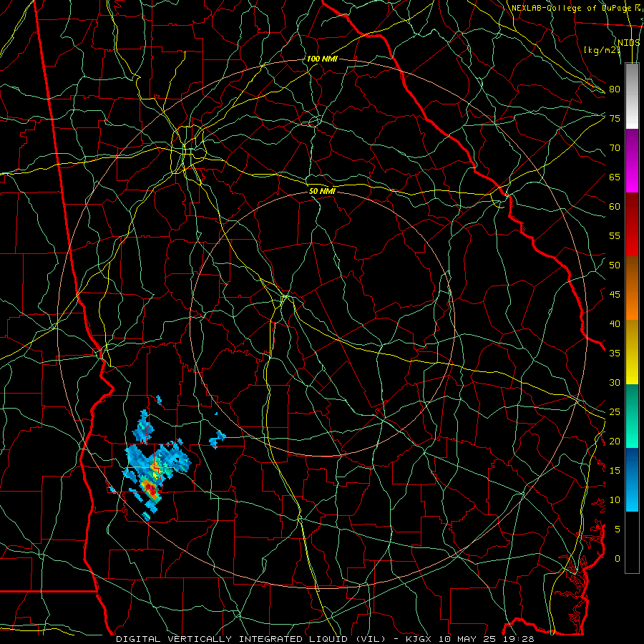Viewport: 644px width, 644px height.
Task: Click the 30 value on the color scale
Action: point(615,382)
